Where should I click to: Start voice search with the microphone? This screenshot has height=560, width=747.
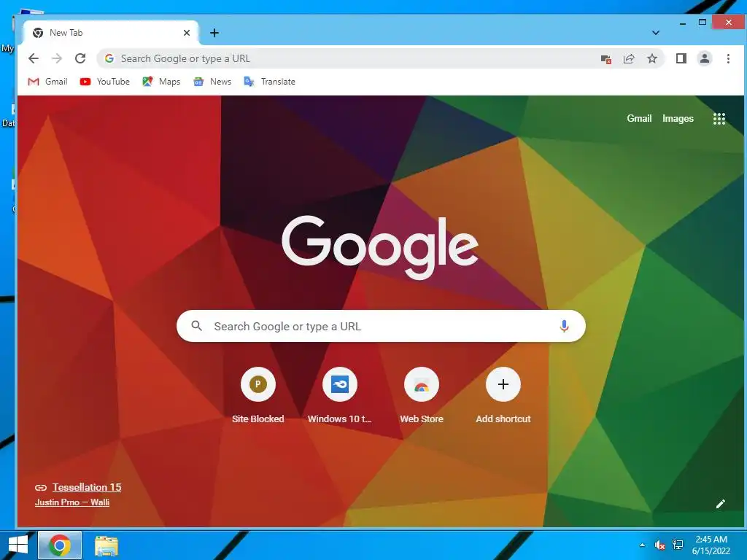click(x=564, y=326)
